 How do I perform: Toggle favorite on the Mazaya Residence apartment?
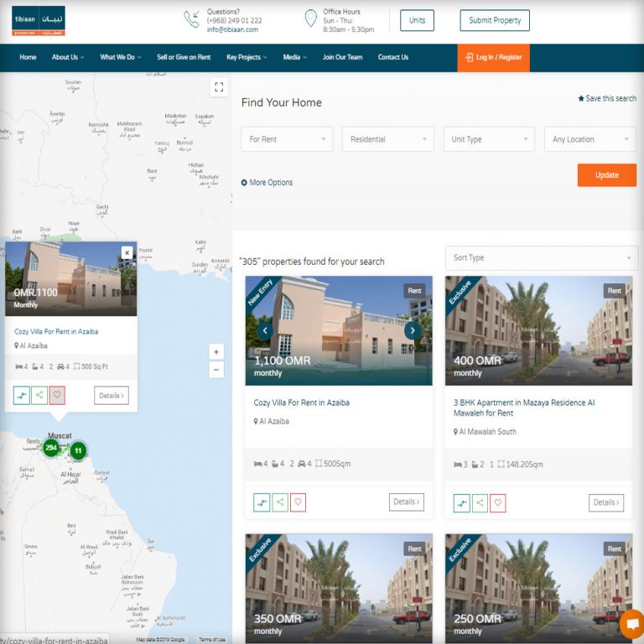click(x=498, y=503)
